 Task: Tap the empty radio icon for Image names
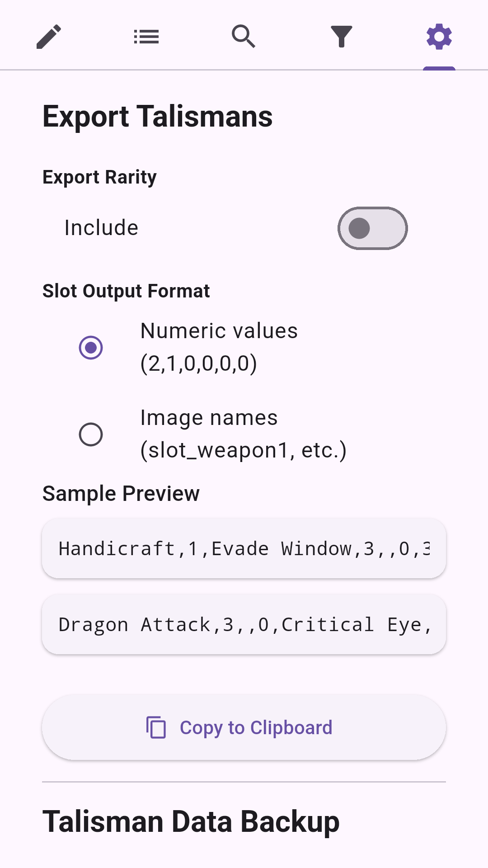tap(90, 434)
